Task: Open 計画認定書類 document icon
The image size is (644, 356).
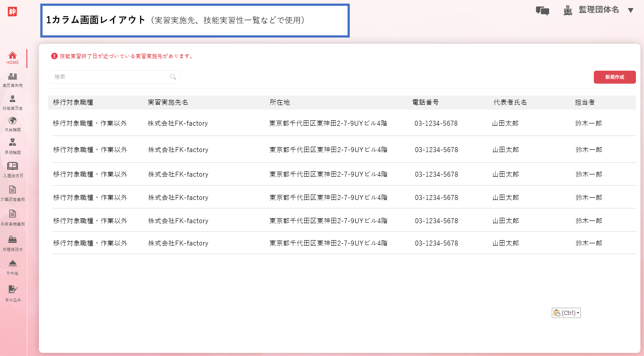Action: pos(13,190)
